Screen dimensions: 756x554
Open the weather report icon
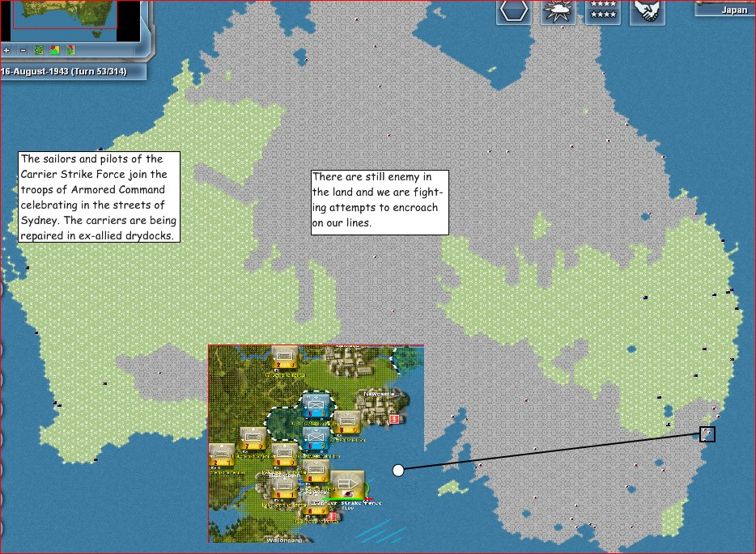coord(558,11)
